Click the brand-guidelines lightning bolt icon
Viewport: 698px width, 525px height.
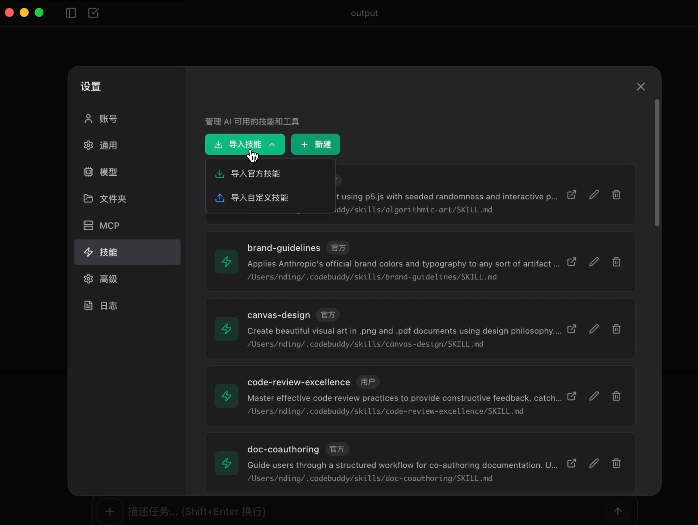click(x=227, y=262)
